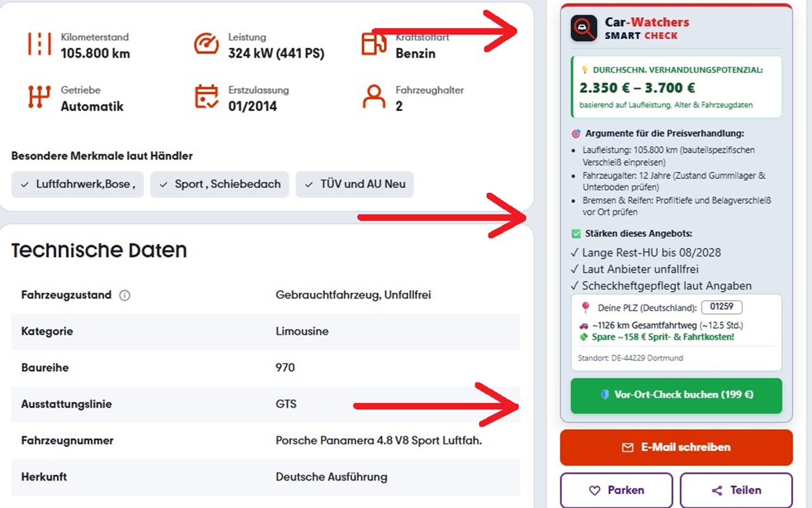This screenshot has height=508, width=812.
Task: Click the Car-Watchers magnifier logo icon
Action: 584,29
